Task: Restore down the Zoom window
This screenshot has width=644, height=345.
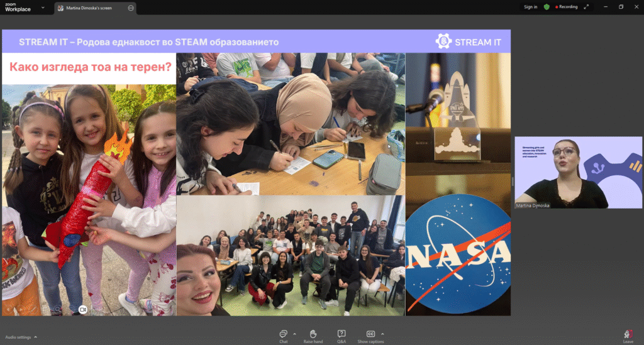Action: 621,7
